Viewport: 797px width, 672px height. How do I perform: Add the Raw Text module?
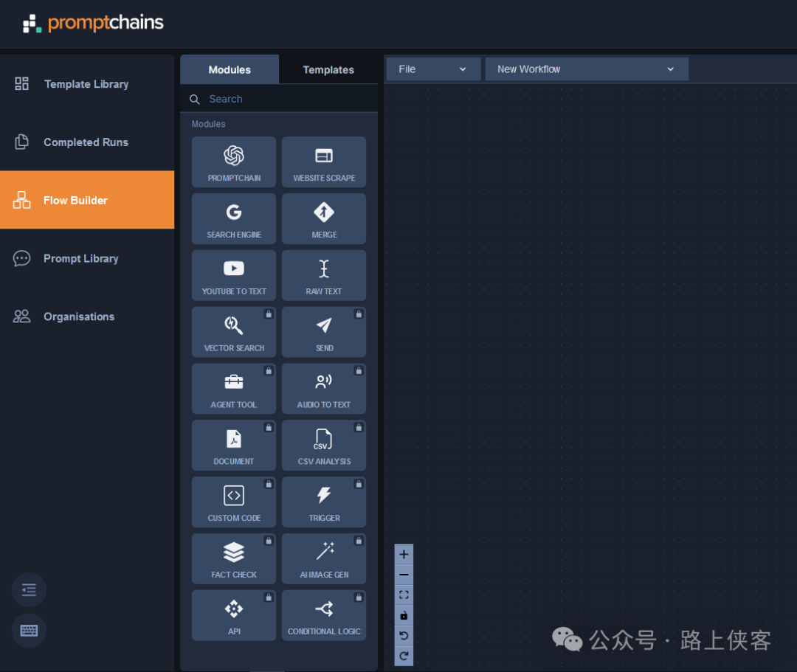point(324,275)
